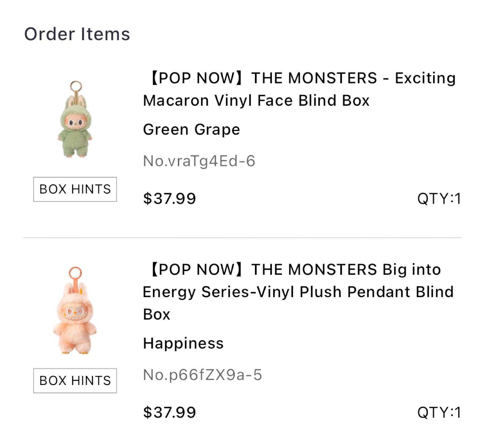Click BOX HINTS under the Happiness item
Screen dimensions: 485x448
click(x=75, y=381)
